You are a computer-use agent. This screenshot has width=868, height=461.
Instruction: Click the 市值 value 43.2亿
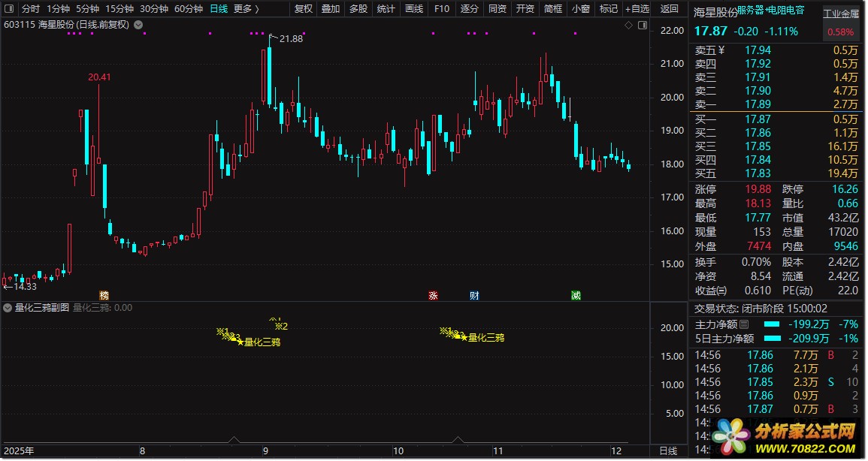click(843, 218)
